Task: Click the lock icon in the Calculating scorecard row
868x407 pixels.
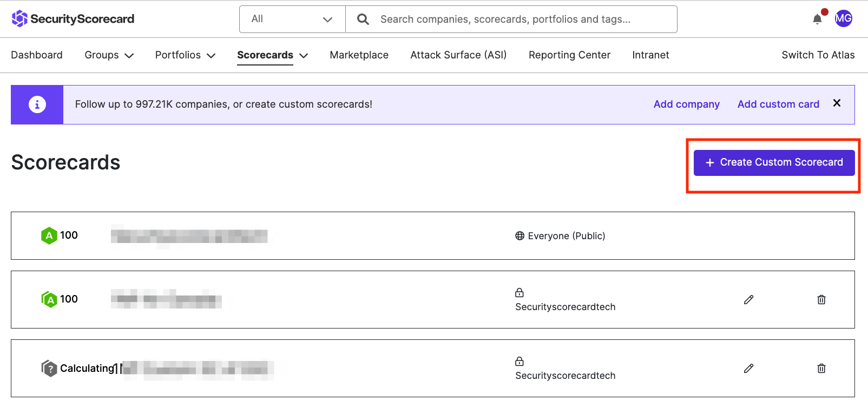Action: 520,362
